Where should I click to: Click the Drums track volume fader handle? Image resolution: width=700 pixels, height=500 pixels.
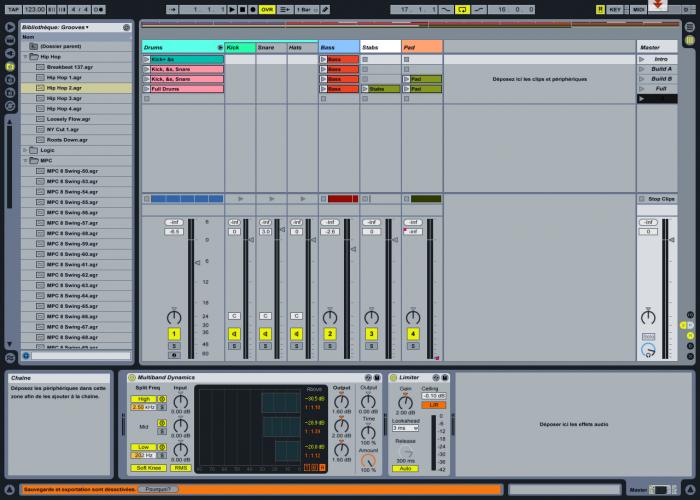[x=197, y=263]
